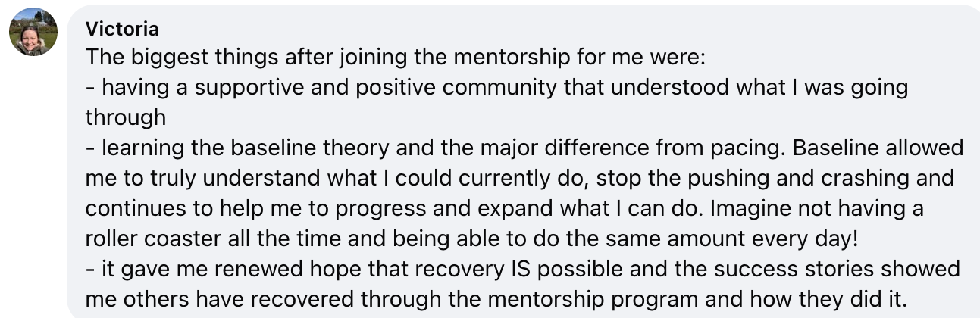Screen dimensions: 980x318
Task: Open the Victoria commenter name link
Action: tap(122, 29)
